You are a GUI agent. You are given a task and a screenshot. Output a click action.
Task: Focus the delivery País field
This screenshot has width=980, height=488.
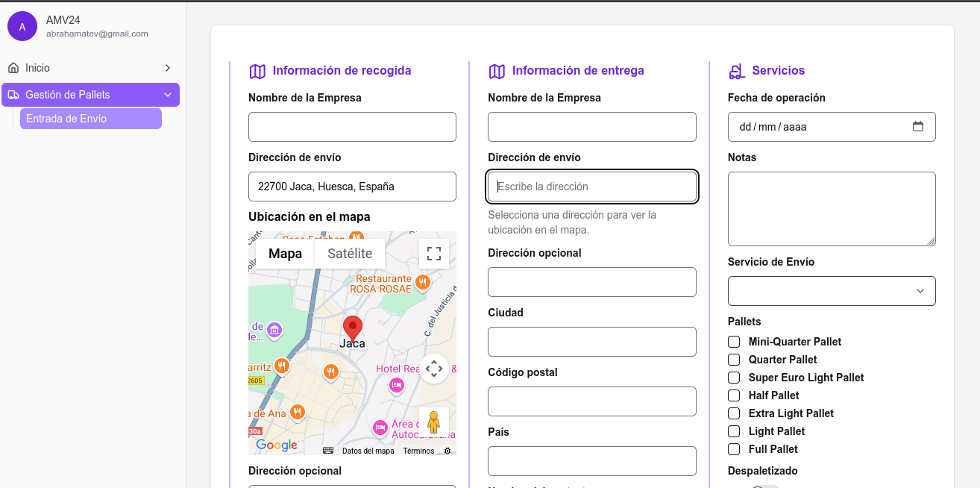point(592,461)
